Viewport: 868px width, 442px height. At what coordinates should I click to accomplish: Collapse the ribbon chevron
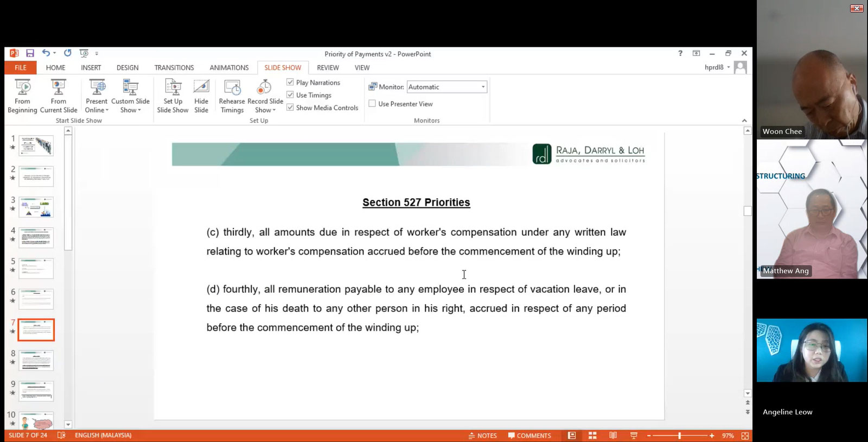click(744, 121)
